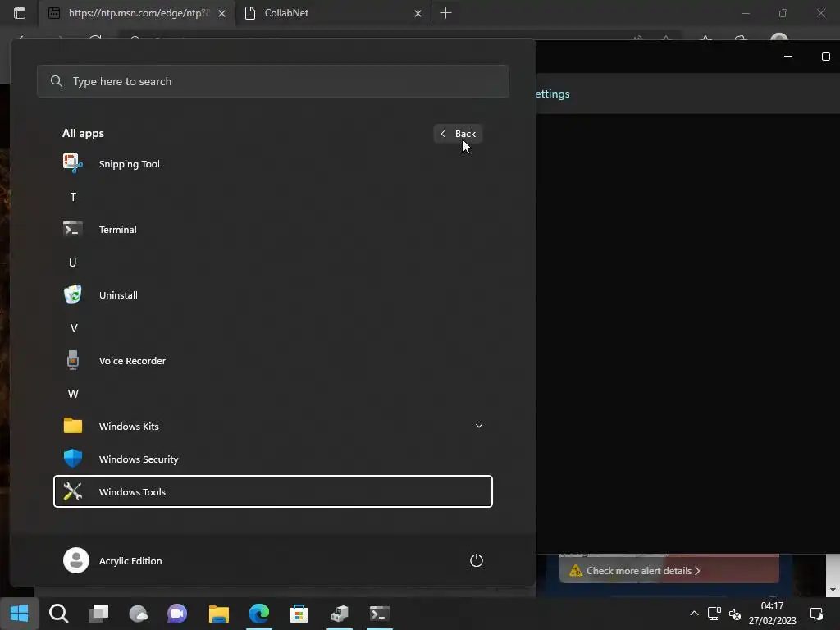Go Back from All apps list
This screenshot has height=630, width=840.
(x=458, y=134)
